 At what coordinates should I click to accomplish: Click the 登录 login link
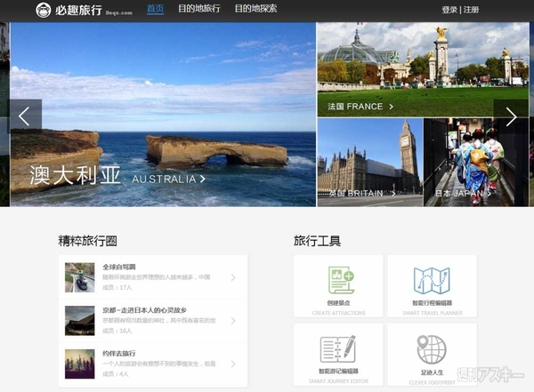click(x=449, y=10)
